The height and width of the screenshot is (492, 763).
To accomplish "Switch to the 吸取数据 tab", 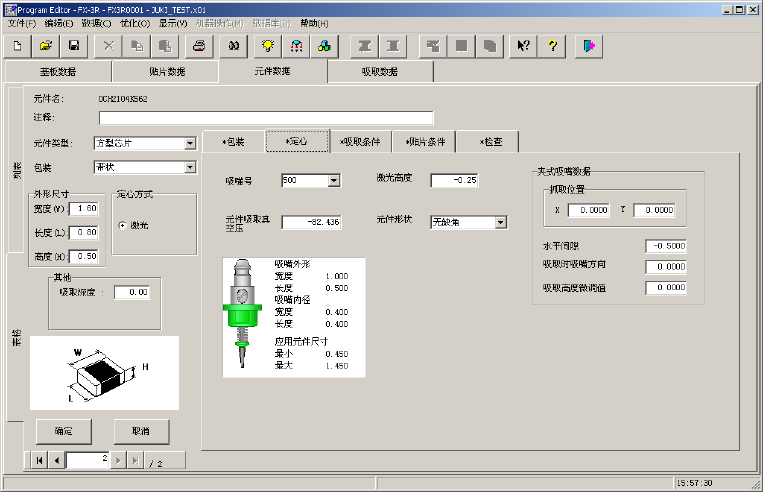I will click(380, 72).
